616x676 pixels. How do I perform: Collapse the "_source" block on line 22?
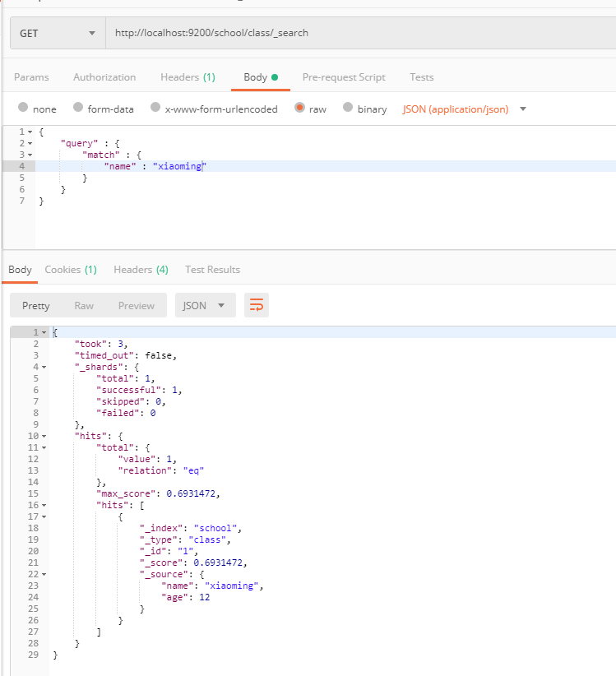pyautogui.click(x=44, y=574)
